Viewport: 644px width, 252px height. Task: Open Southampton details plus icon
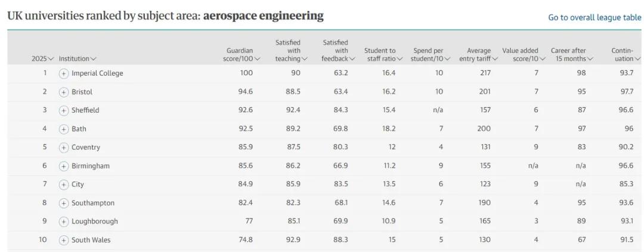63,203
